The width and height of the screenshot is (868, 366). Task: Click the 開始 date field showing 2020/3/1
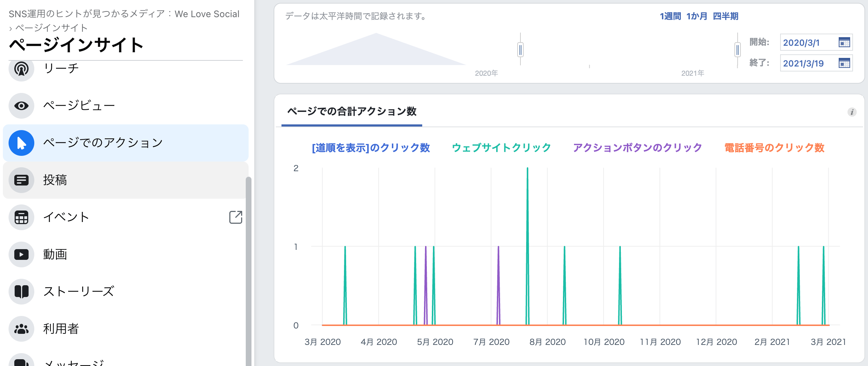click(817, 43)
